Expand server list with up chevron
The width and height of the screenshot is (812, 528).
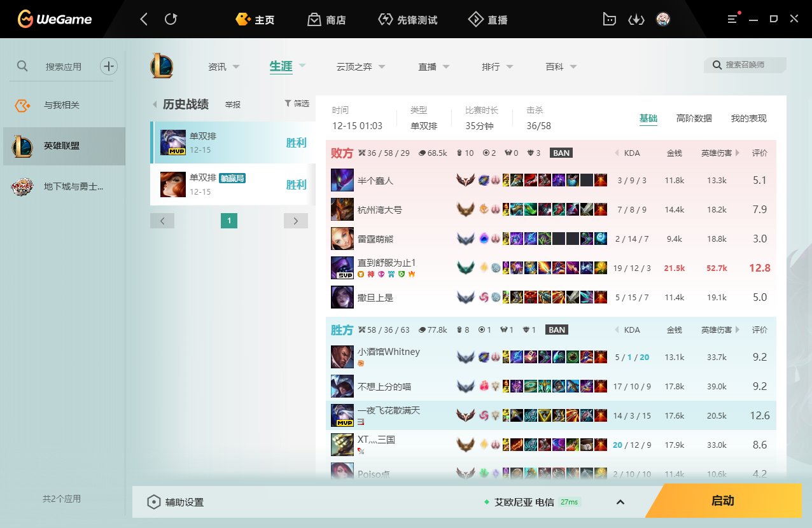click(x=620, y=502)
